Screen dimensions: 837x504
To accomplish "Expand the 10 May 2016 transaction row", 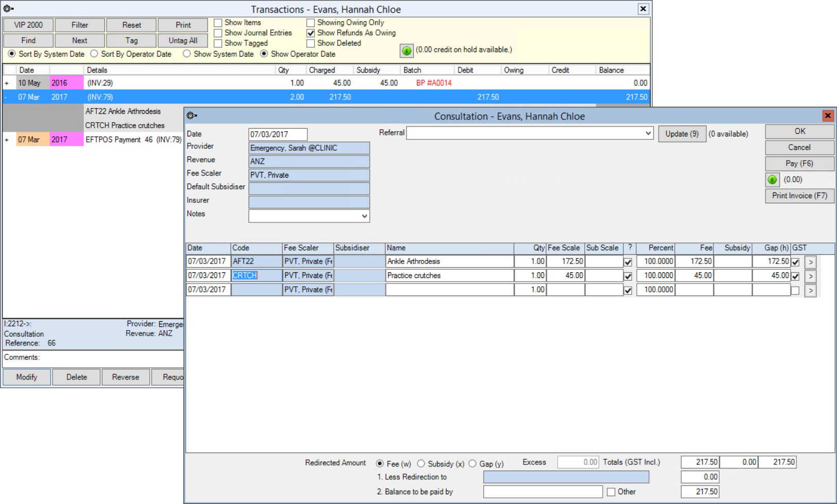I will tap(7, 83).
